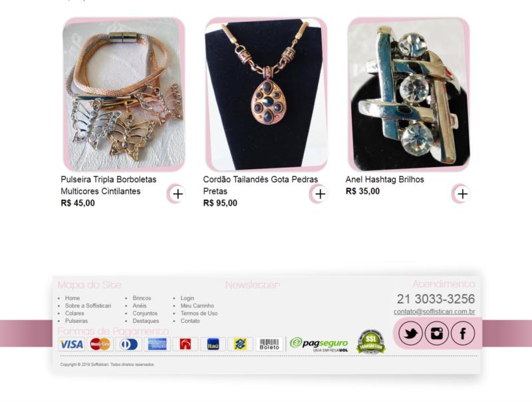
Task: Open Meu Carrinho link
Action: (197, 305)
